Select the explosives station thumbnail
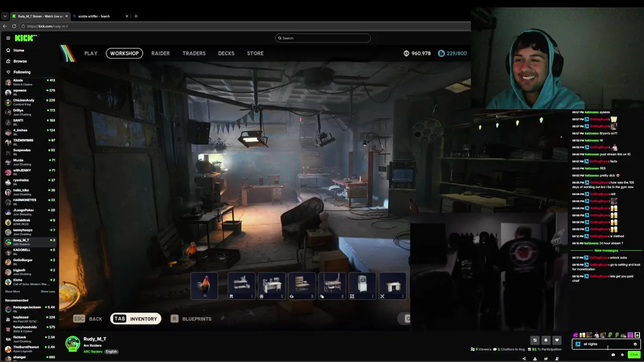The width and height of the screenshot is (644, 362). [x=332, y=286]
